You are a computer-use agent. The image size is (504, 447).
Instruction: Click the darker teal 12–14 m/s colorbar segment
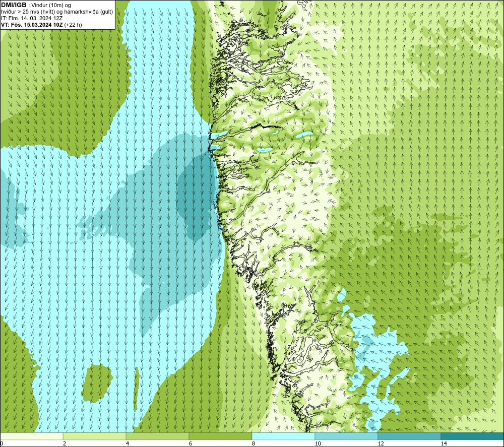point(409,436)
